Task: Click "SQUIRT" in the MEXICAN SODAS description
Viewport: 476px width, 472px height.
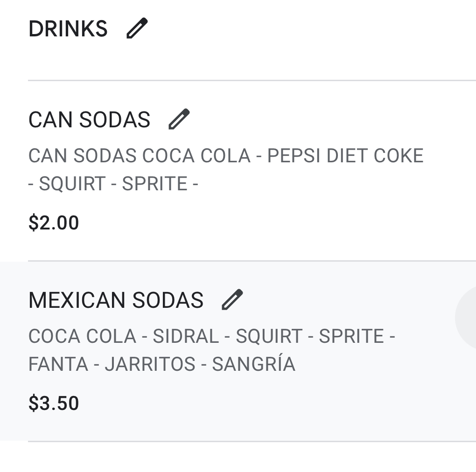Action: coord(269,336)
